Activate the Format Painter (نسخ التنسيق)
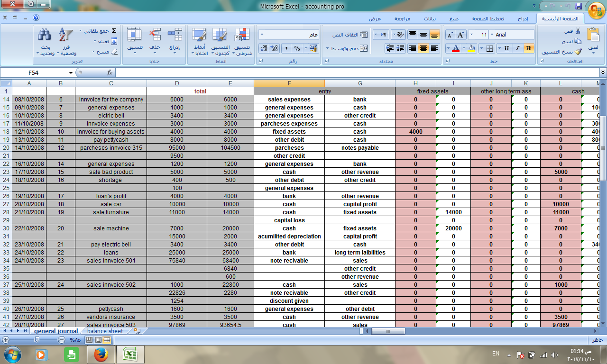 coord(573,52)
